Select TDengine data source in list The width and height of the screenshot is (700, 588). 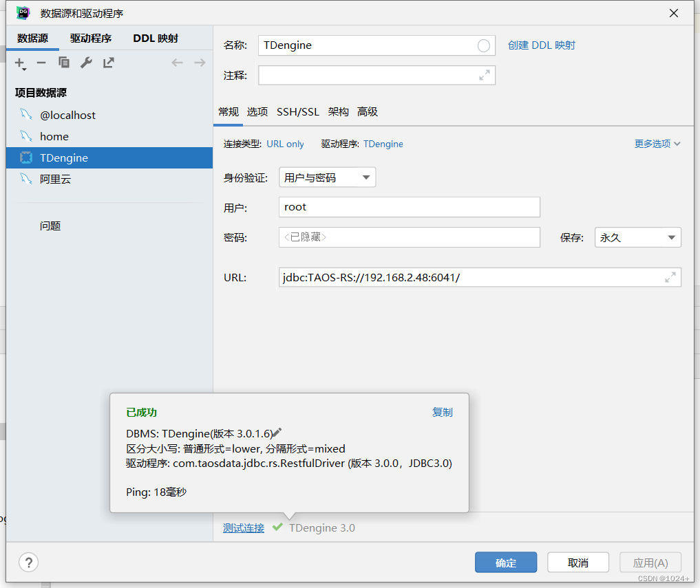pyautogui.click(x=109, y=158)
